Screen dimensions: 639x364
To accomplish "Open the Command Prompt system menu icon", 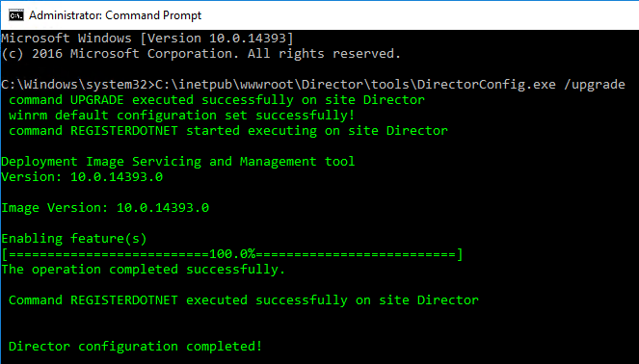I will (15, 15).
